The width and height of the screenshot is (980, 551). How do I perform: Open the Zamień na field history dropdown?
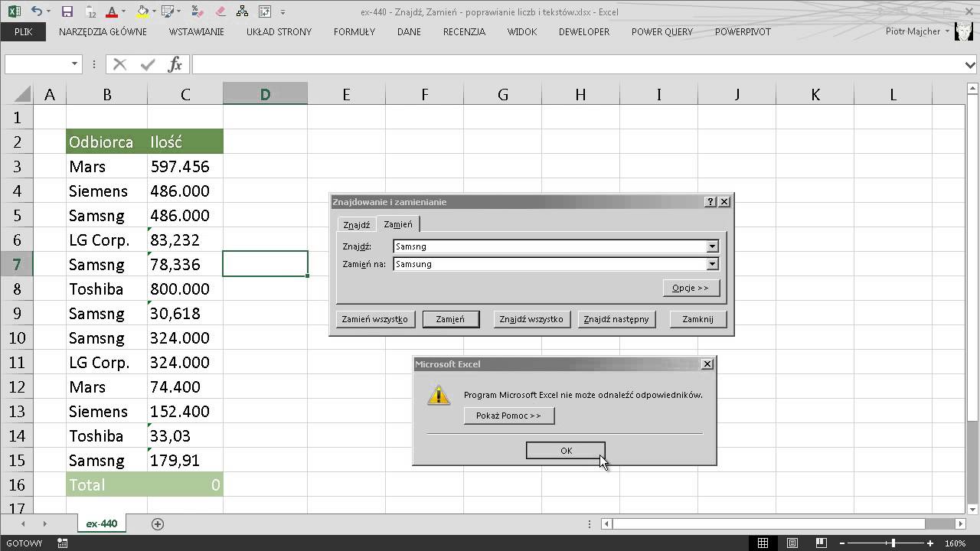click(712, 264)
